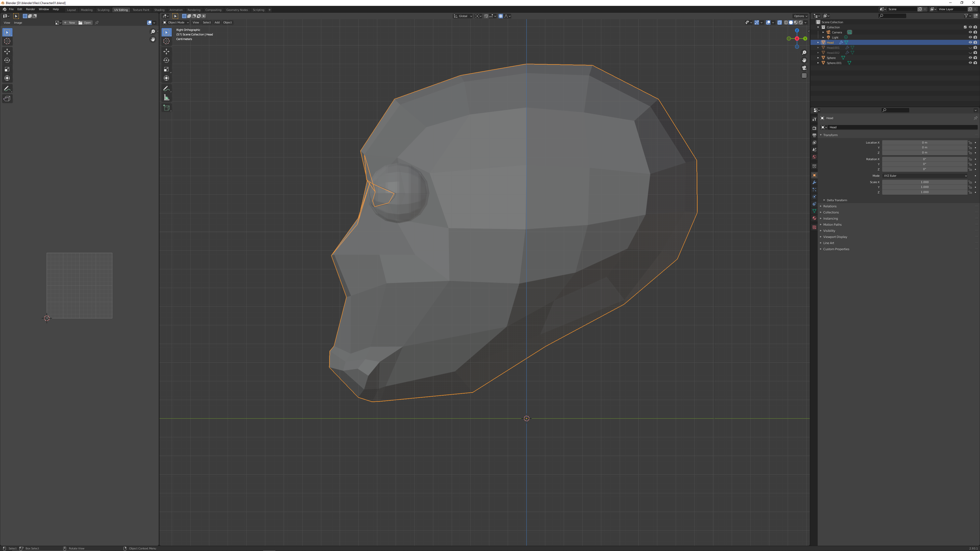Toggle the camera view icon in the 3D viewport

point(804,68)
